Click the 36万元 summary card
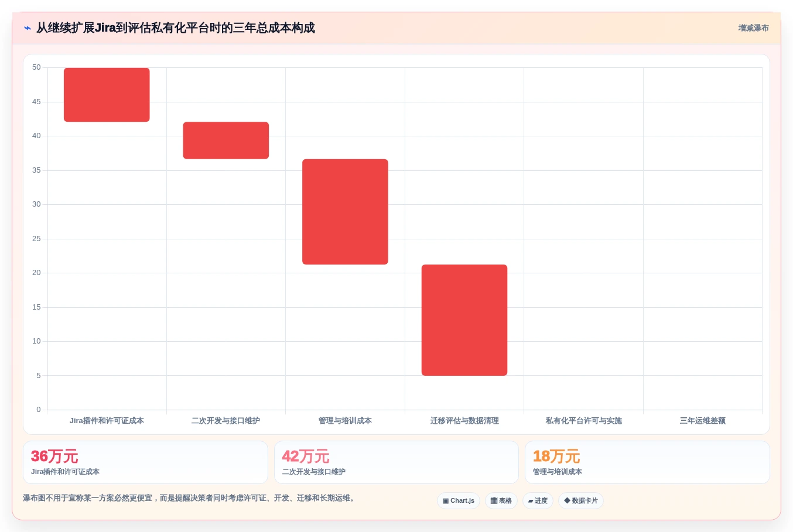Image resolution: width=793 pixels, height=532 pixels. tap(145, 462)
